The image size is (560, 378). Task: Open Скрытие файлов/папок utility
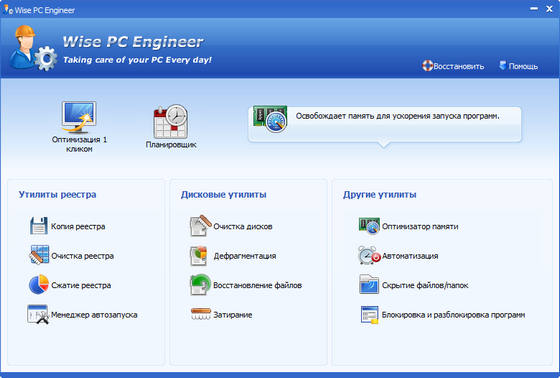[x=425, y=285]
